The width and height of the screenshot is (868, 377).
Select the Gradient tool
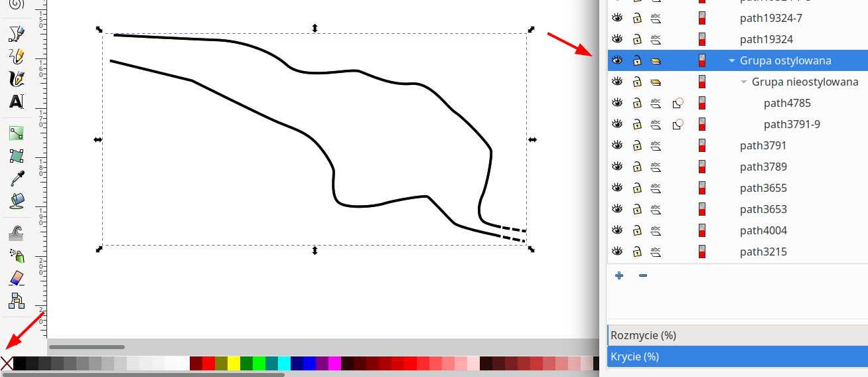tap(17, 133)
